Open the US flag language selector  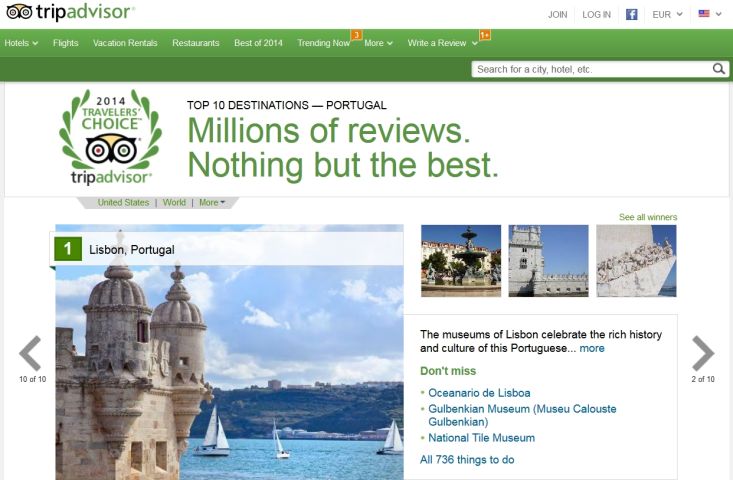coord(709,15)
